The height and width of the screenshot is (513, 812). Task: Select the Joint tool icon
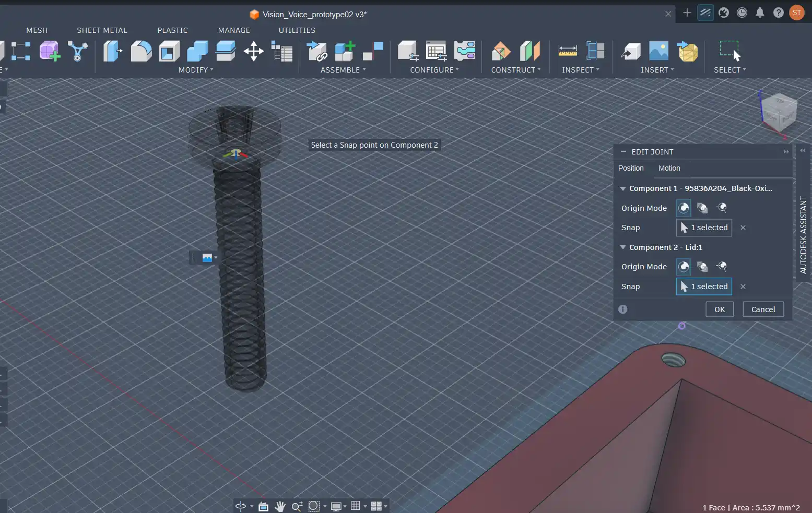[x=373, y=51]
